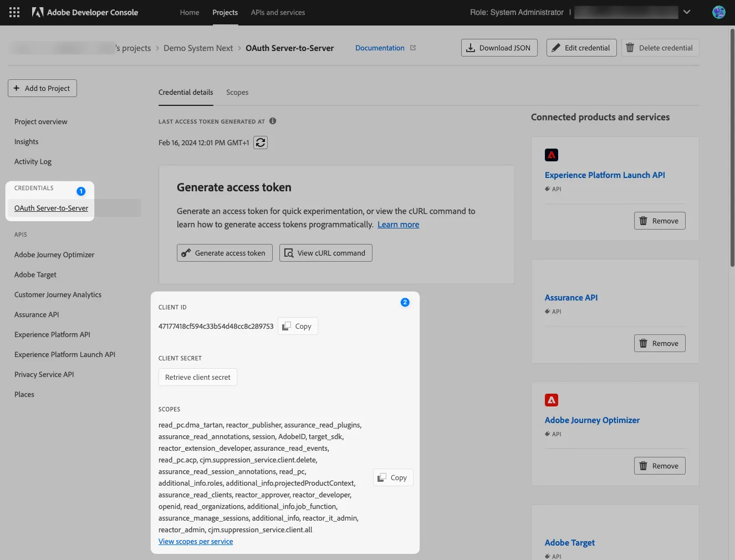Image resolution: width=735 pixels, height=560 pixels.
Task: Open Assurance API in the sidebar
Action: 37,315
